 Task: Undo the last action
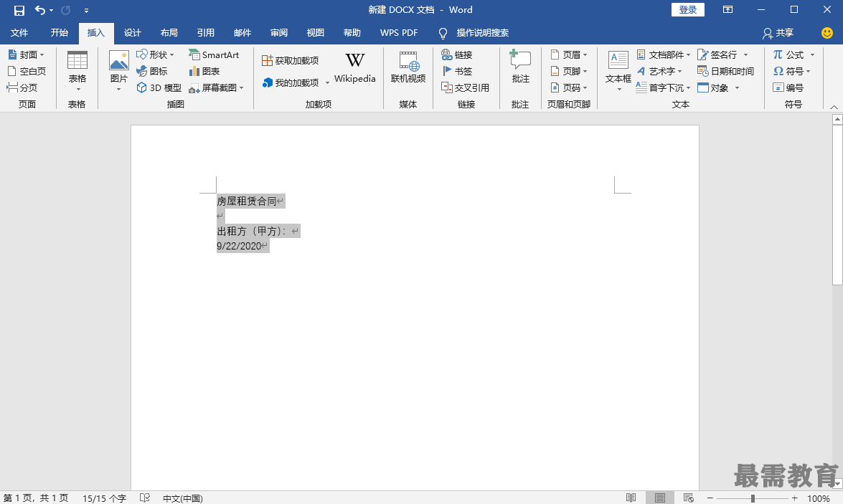point(39,10)
